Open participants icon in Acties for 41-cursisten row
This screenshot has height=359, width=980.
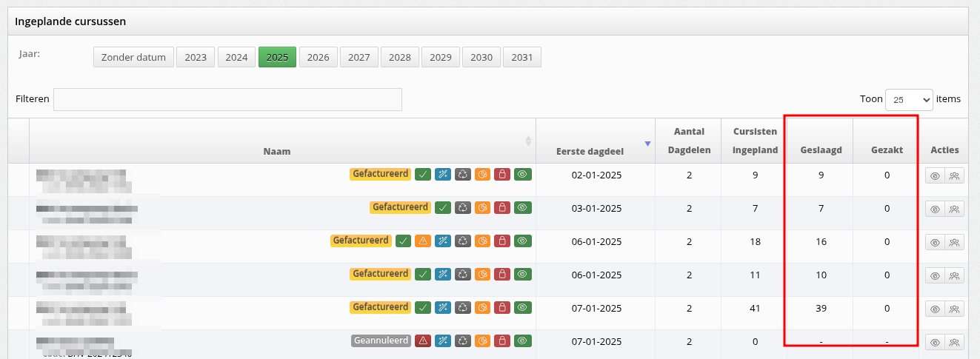pos(955,309)
